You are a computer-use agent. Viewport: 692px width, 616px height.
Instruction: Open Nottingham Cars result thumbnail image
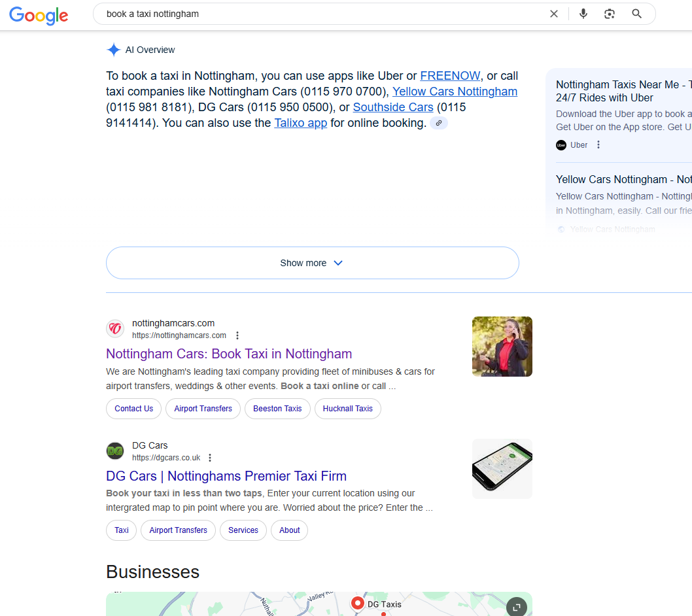pyautogui.click(x=502, y=347)
